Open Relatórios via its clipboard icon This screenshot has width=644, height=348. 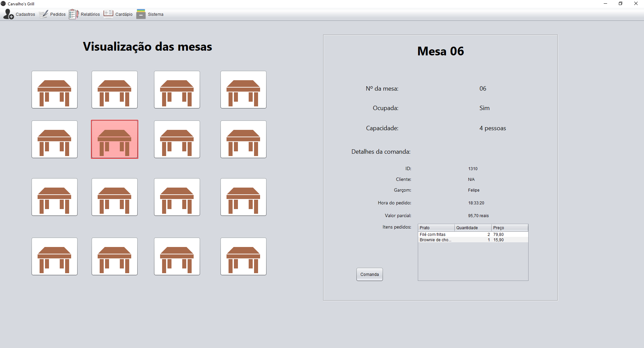pyautogui.click(x=73, y=14)
